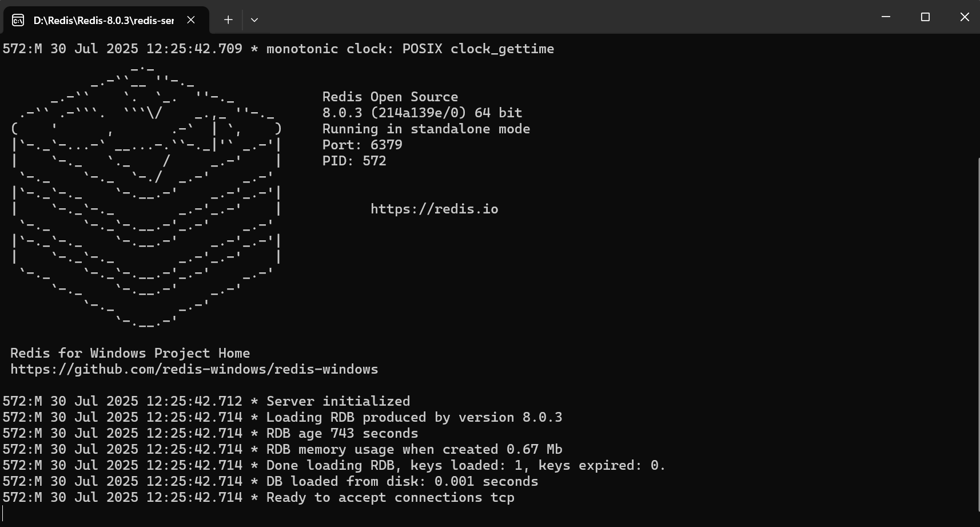
Task: Close the redis-server tab with its X
Action: tap(190, 19)
